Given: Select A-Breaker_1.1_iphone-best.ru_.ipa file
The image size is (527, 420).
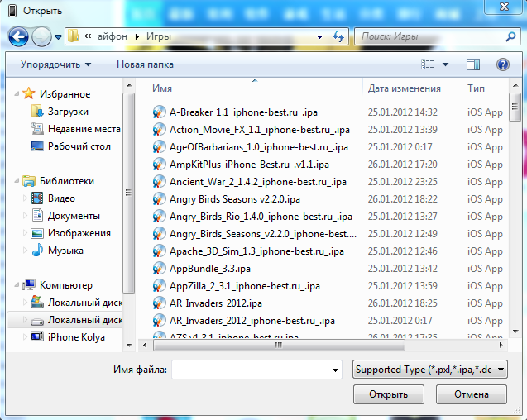Looking at the screenshot, I should (x=243, y=112).
